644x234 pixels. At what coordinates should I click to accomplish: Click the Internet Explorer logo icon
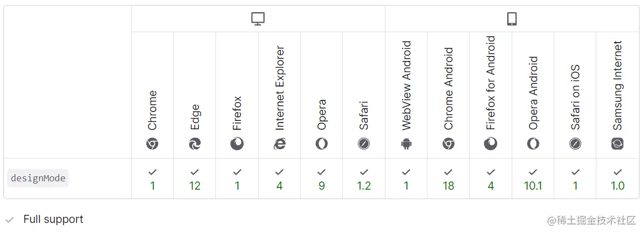[279, 144]
